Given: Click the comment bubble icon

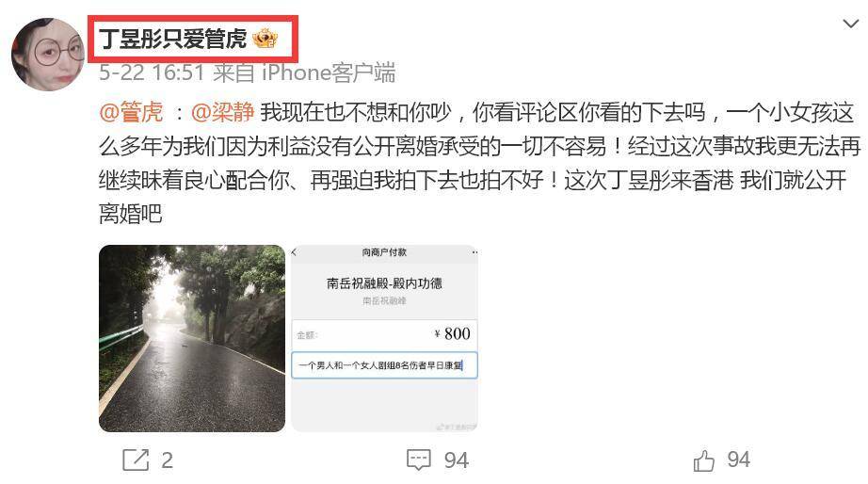Looking at the screenshot, I should (419, 460).
